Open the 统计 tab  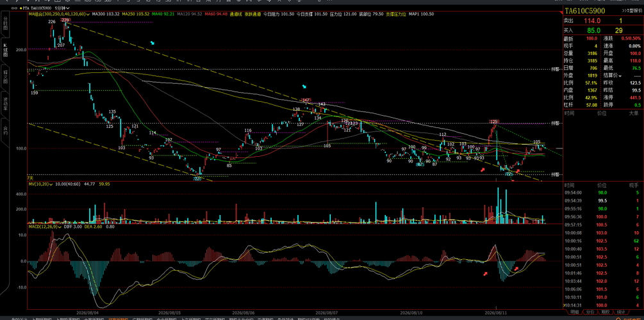click(621, 312)
